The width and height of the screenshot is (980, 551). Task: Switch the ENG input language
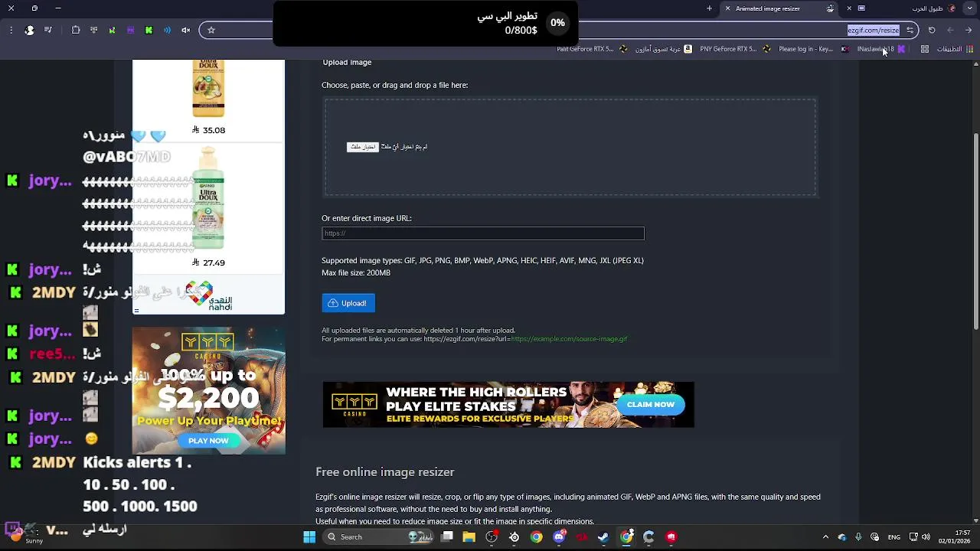pos(894,537)
